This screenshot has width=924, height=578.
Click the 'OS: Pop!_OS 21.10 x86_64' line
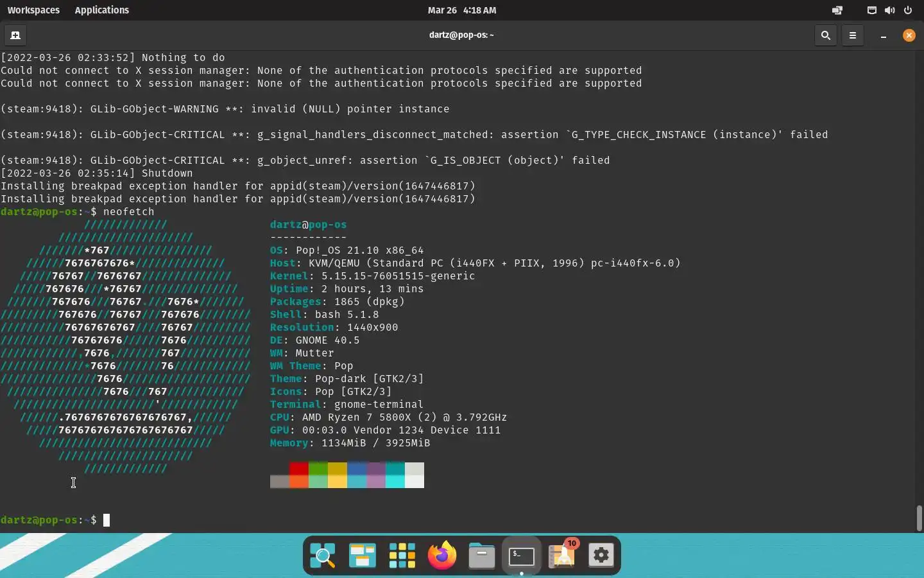click(x=347, y=250)
